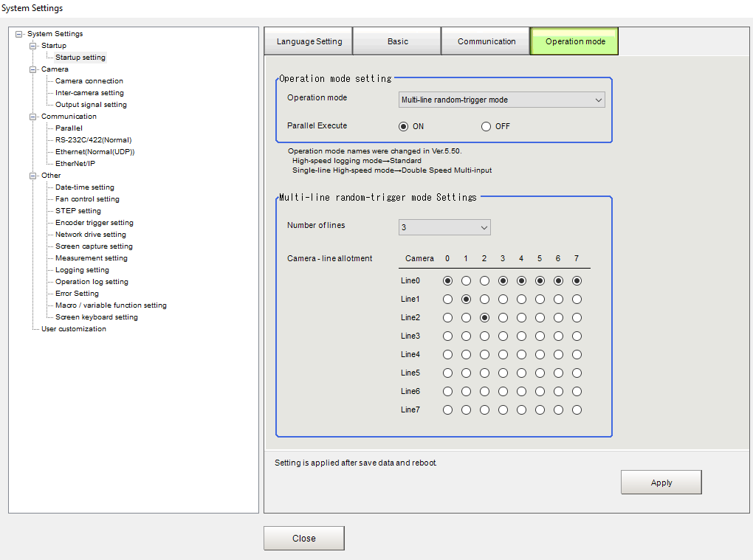
Task: Assign Camera 5 to Line6
Action: [x=540, y=392]
